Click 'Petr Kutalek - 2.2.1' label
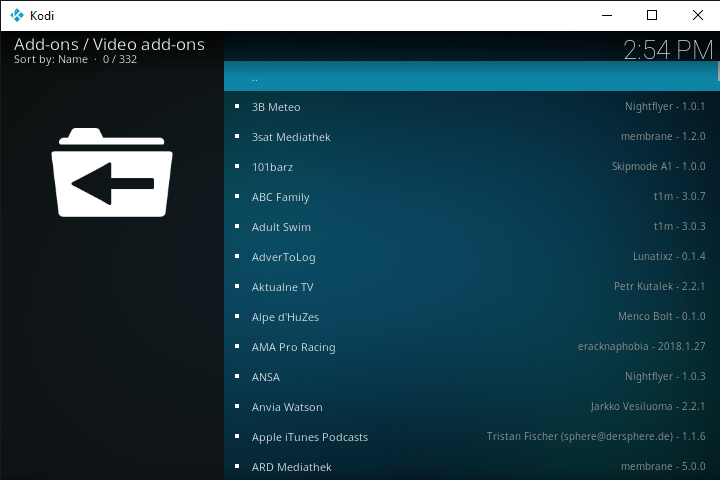The image size is (720, 480). [659, 286]
